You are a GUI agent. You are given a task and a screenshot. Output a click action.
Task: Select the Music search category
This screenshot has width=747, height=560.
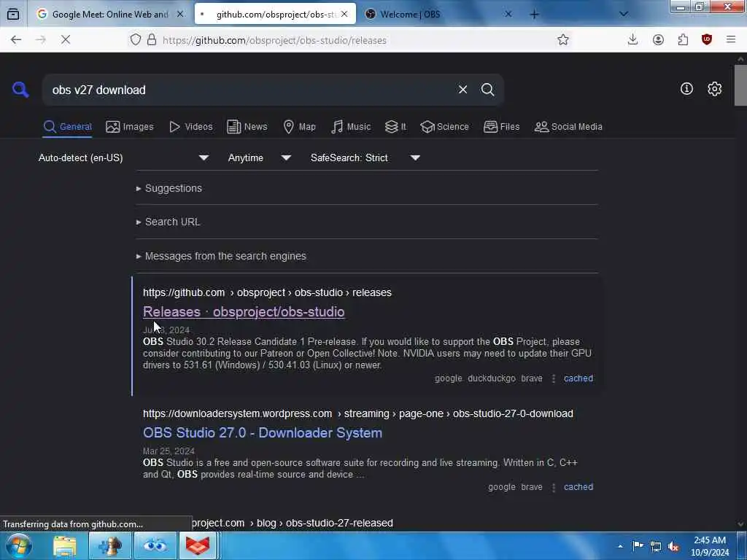[351, 127]
